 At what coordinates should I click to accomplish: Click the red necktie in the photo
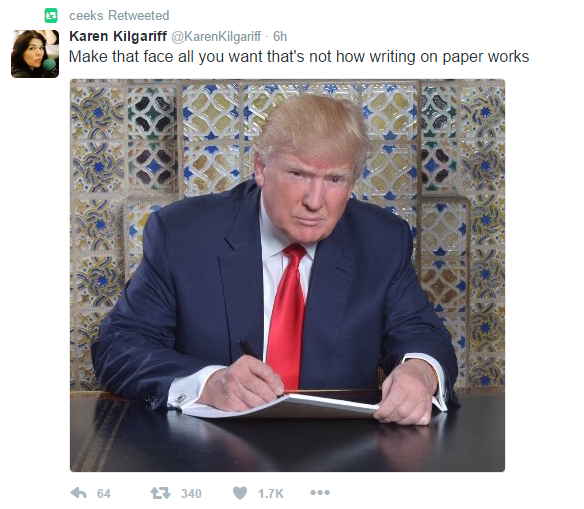point(287,316)
